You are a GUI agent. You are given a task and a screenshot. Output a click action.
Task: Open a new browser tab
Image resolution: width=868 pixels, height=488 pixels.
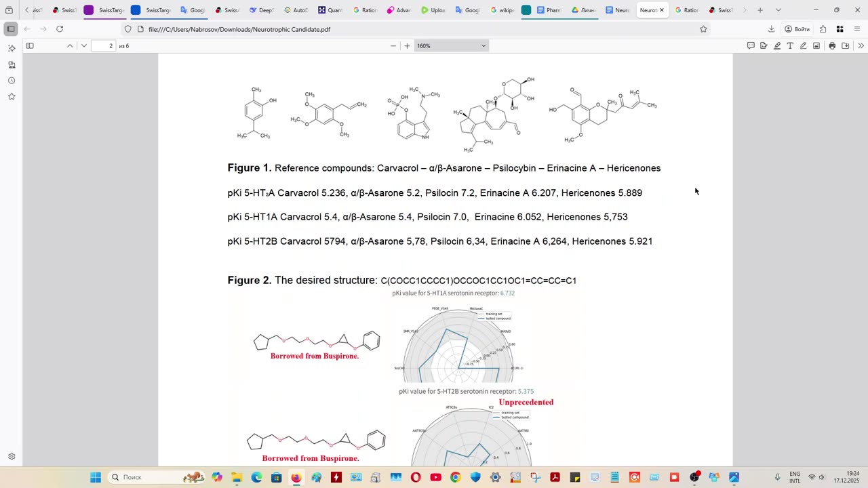(x=760, y=10)
